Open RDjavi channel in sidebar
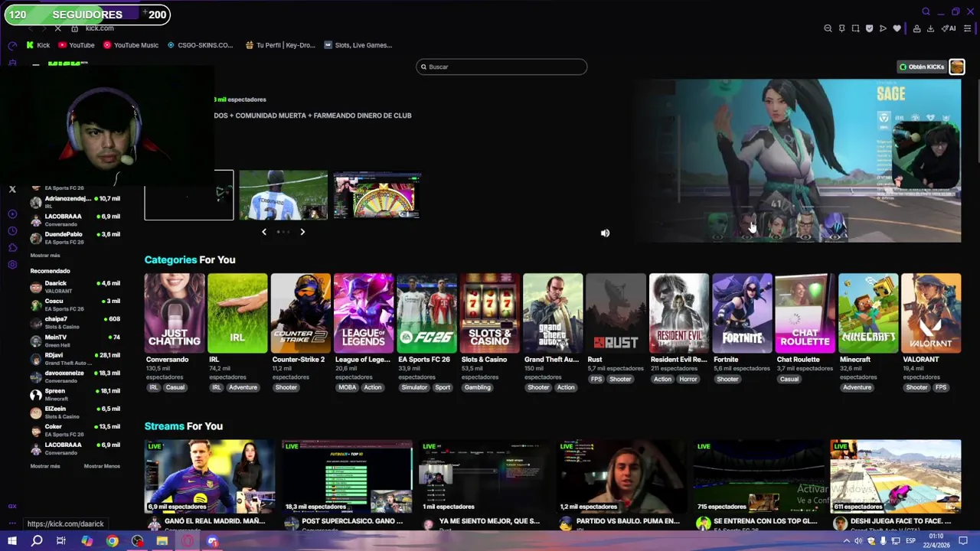 75,359
